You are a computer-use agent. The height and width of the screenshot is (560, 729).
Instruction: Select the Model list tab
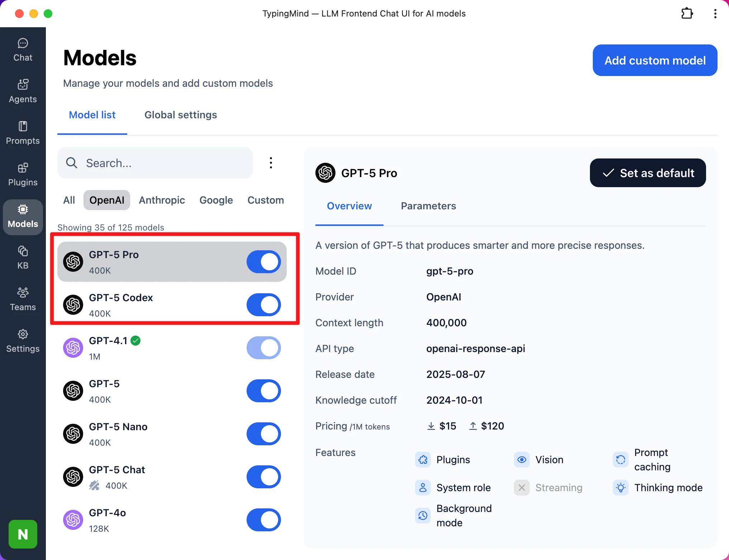pyautogui.click(x=92, y=115)
